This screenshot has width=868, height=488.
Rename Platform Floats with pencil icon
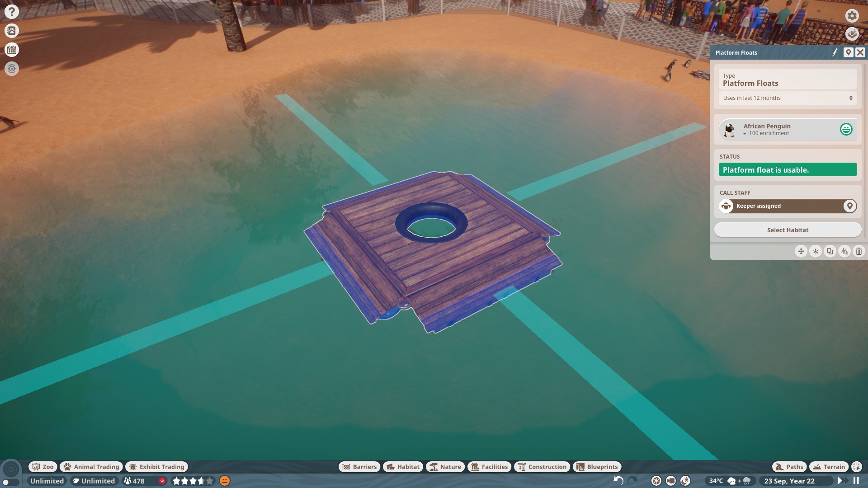pos(835,52)
